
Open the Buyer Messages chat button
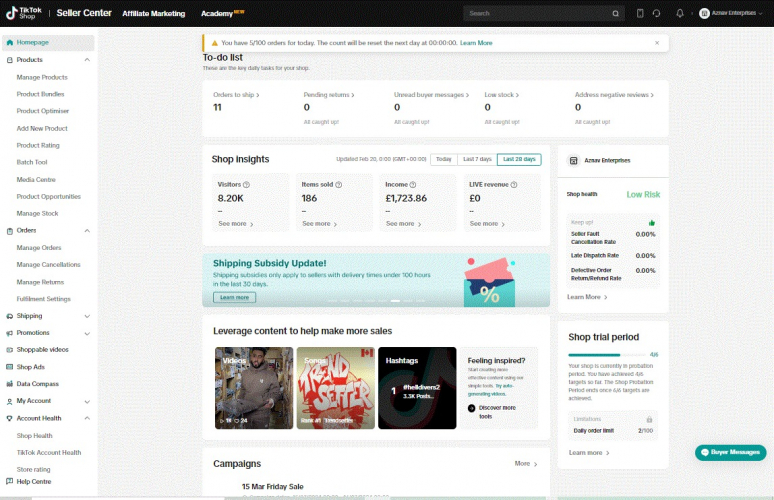pyautogui.click(x=731, y=452)
